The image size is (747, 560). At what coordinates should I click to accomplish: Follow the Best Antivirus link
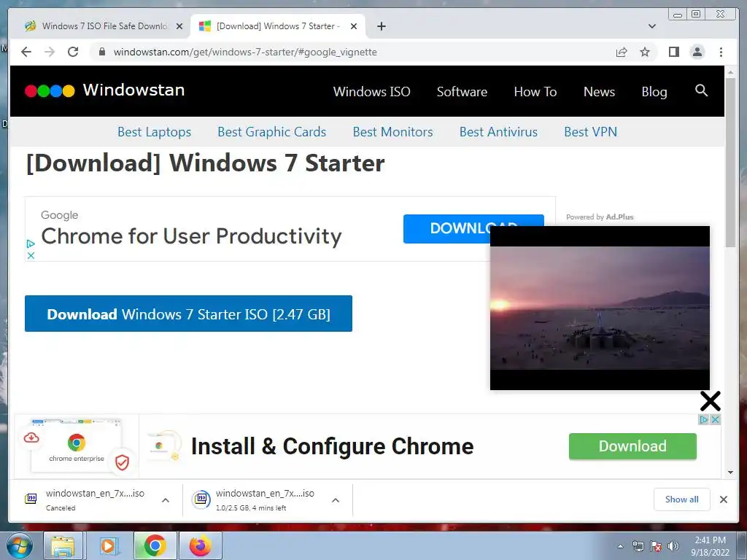[x=498, y=131]
